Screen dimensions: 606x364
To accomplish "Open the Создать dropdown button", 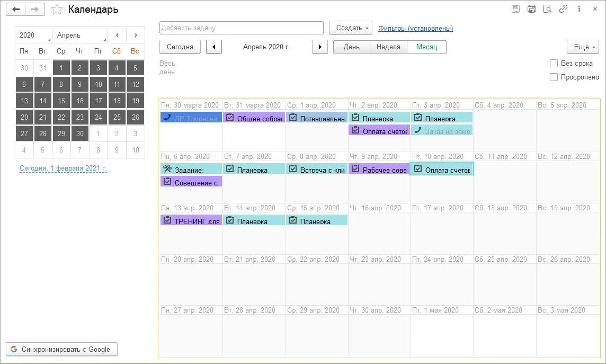I will pos(351,28).
